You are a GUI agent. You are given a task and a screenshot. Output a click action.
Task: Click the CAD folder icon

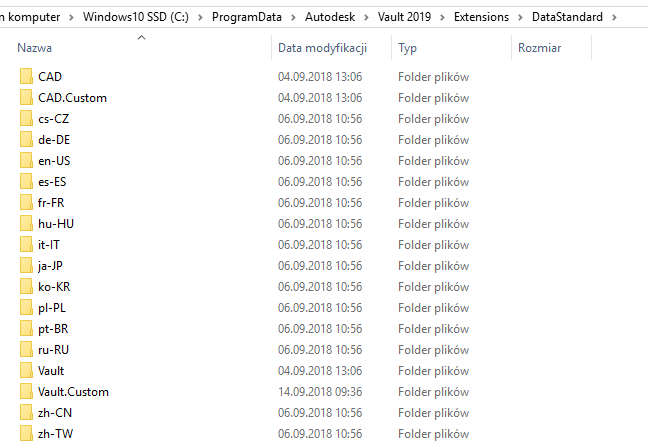coord(26,77)
